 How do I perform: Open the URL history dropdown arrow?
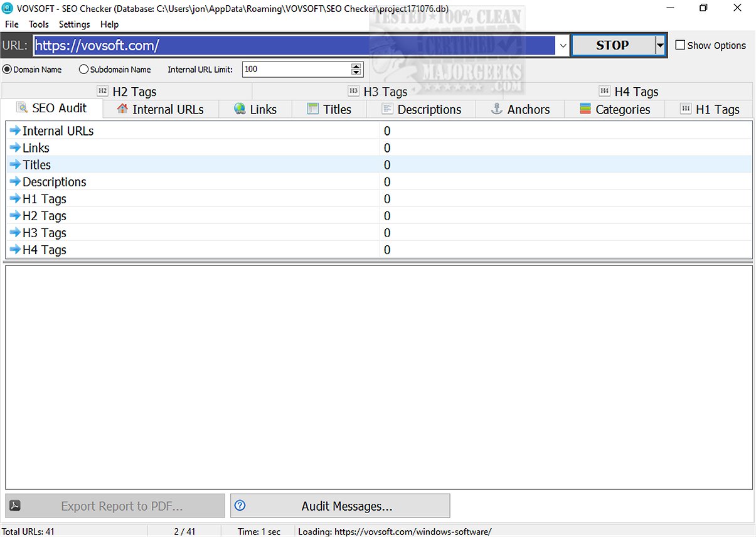coord(563,45)
